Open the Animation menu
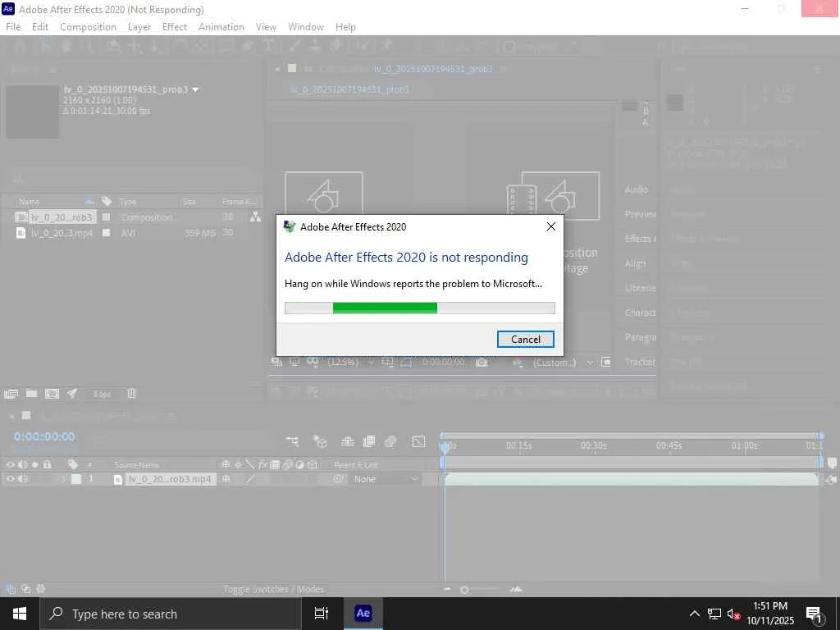 (x=221, y=27)
